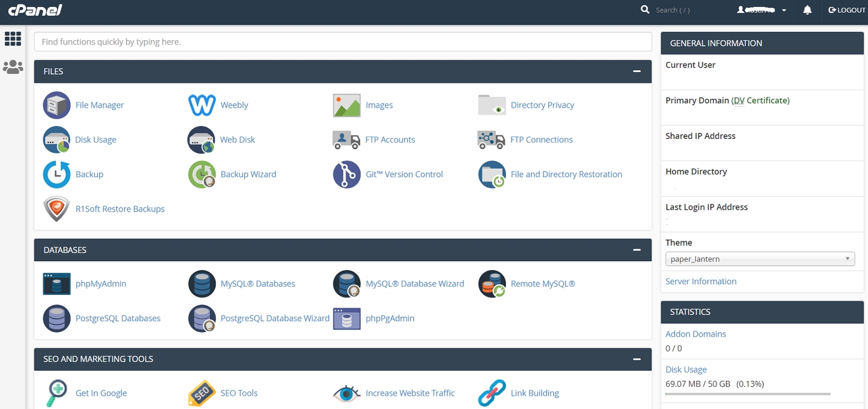Expand the user account dropdown
The width and height of the screenshot is (868, 409).
click(762, 10)
